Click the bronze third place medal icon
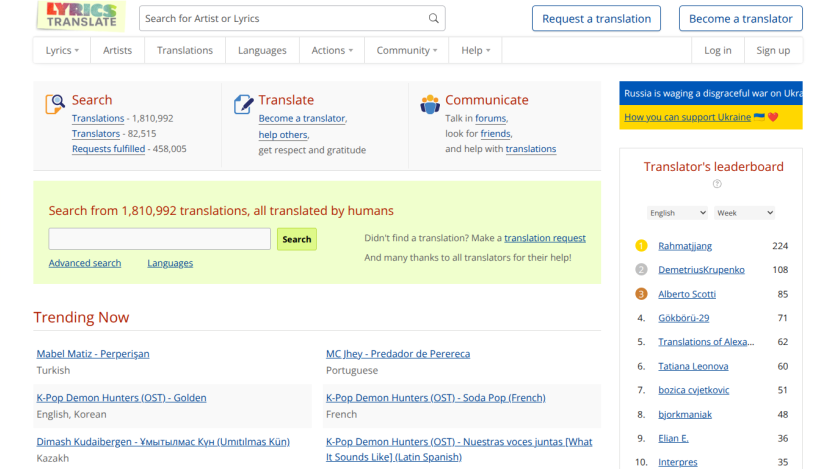Screen dimensions: 835x469 [x=641, y=294]
